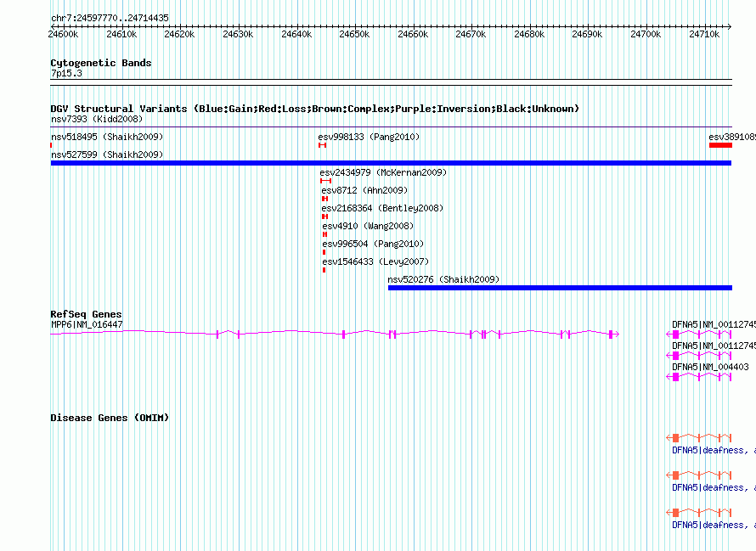756x551 pixels.
Task: Click the 7p15.3 cytogenetic band bar
Action: coord(391,82)
